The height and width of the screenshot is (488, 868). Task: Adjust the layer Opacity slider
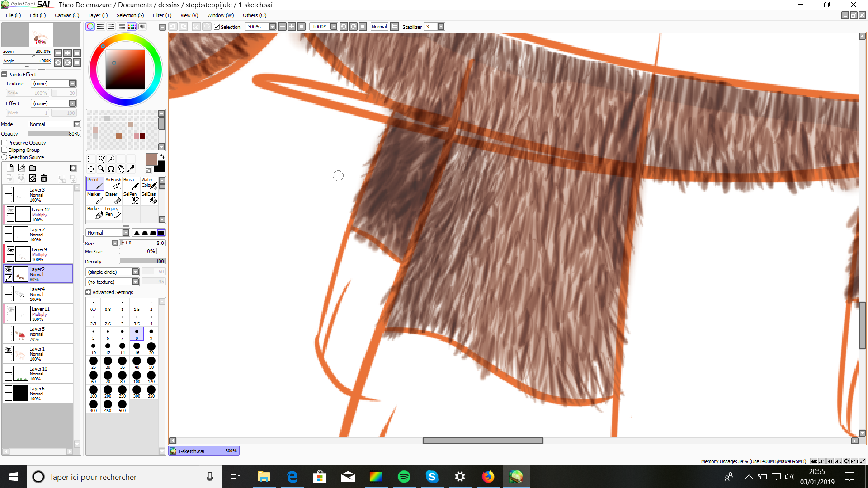54,134
